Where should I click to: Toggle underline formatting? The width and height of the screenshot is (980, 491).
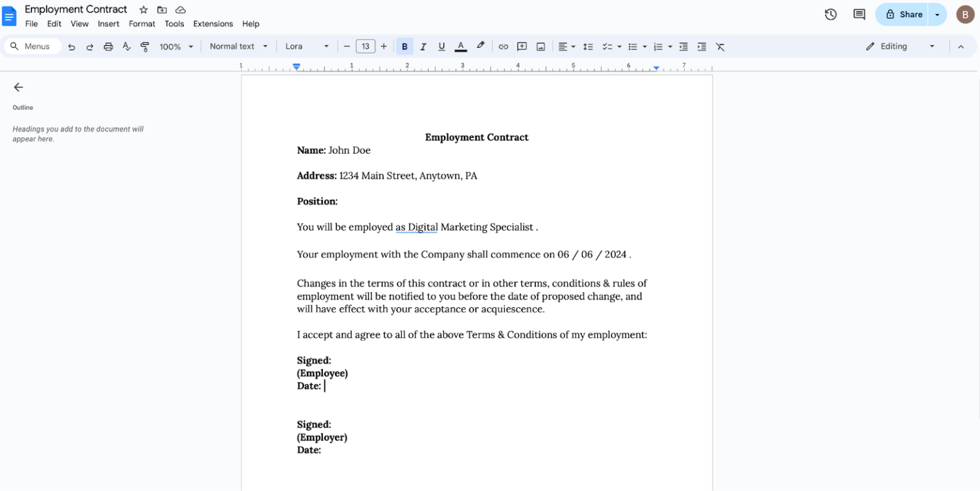click(442, 46)
